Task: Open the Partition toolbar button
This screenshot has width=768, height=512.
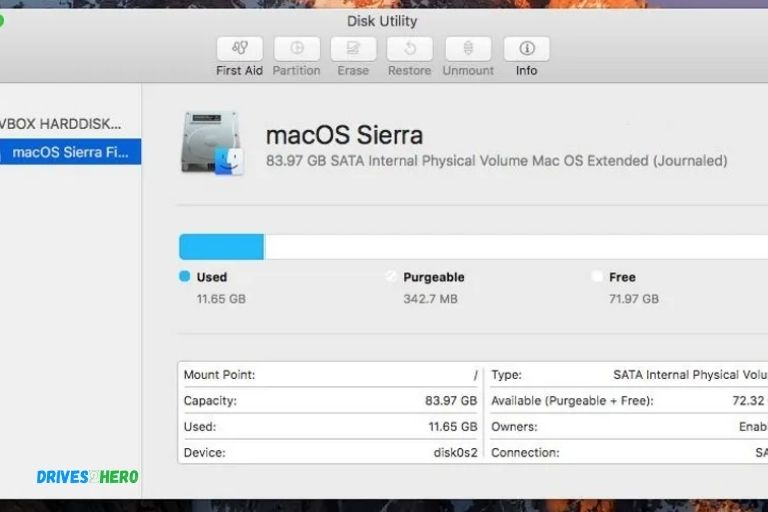Action: coord(296,49)
